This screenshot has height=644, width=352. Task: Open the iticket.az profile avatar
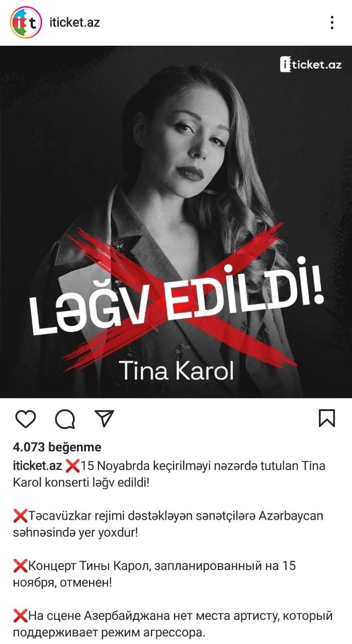26,22
